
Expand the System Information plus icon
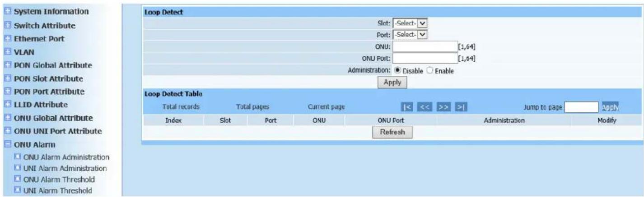click(x=6, y=11)
